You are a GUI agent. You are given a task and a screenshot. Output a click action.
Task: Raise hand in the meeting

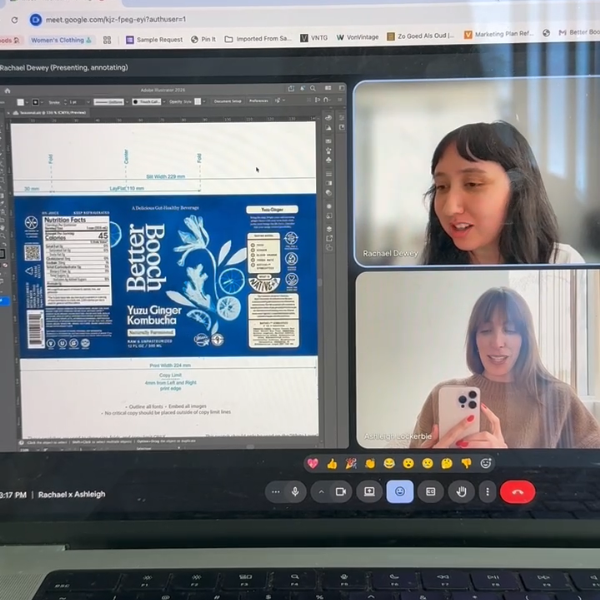pos(461,492)
